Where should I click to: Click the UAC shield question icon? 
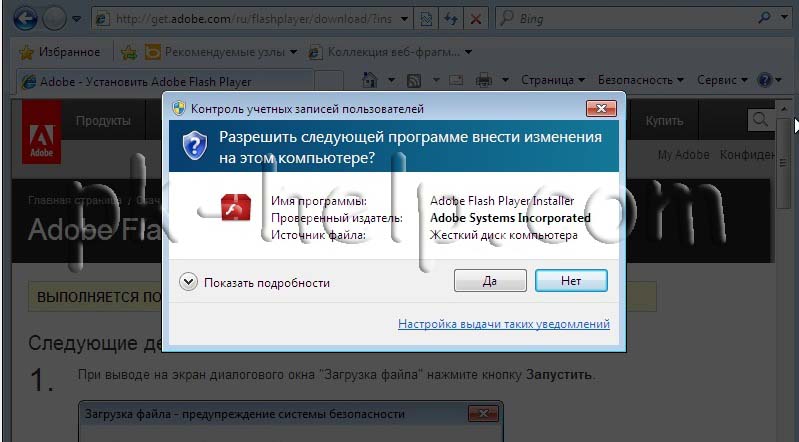pyautogui.click(x=195, y=145)
